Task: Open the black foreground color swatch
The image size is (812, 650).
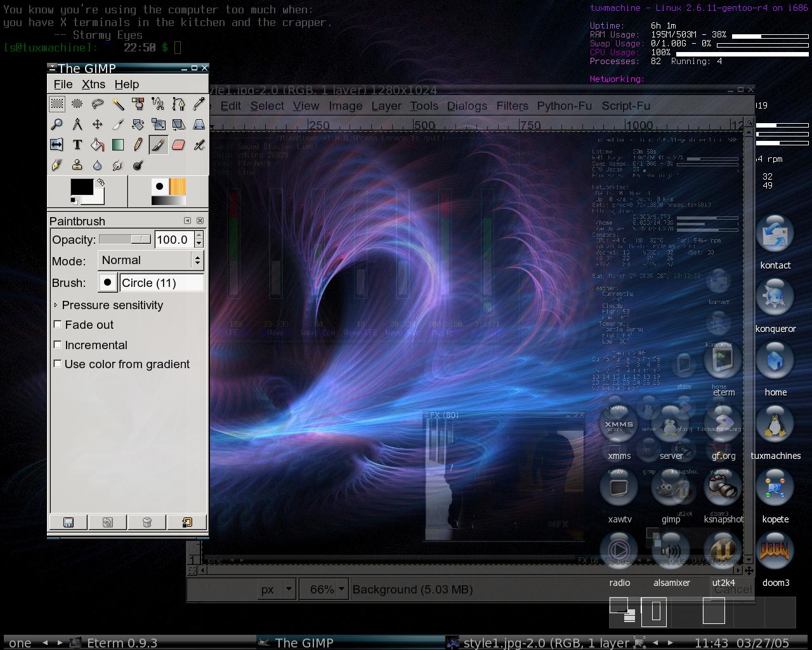Action: 81,187
